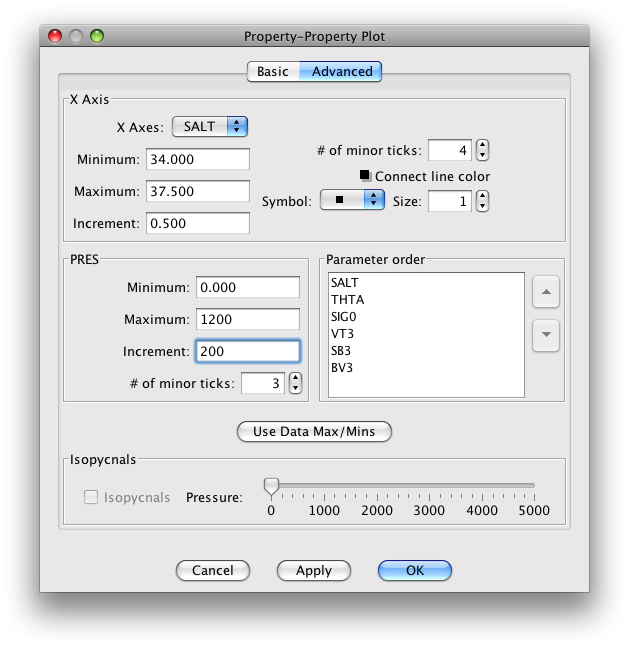Select SALT in Parameter order list
The height and width of the screenshot is (647, 629).
pos(426,283)
